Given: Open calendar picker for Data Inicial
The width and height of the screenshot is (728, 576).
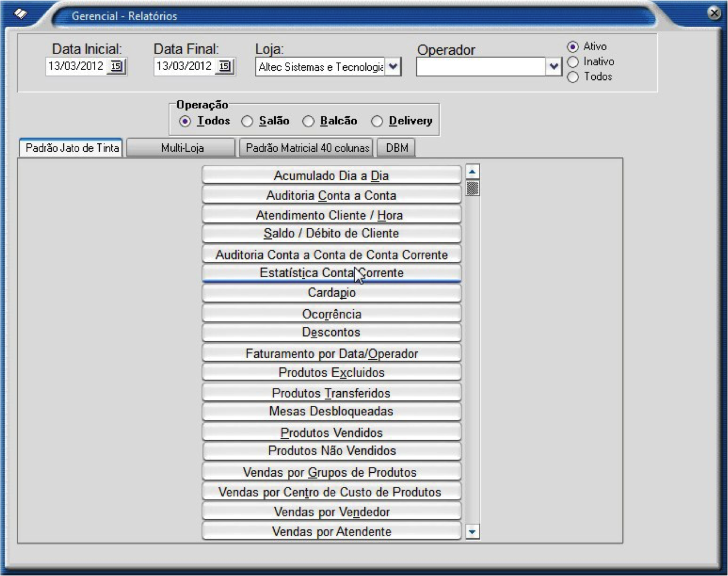Looking at the screenshot, I should 116,66.
